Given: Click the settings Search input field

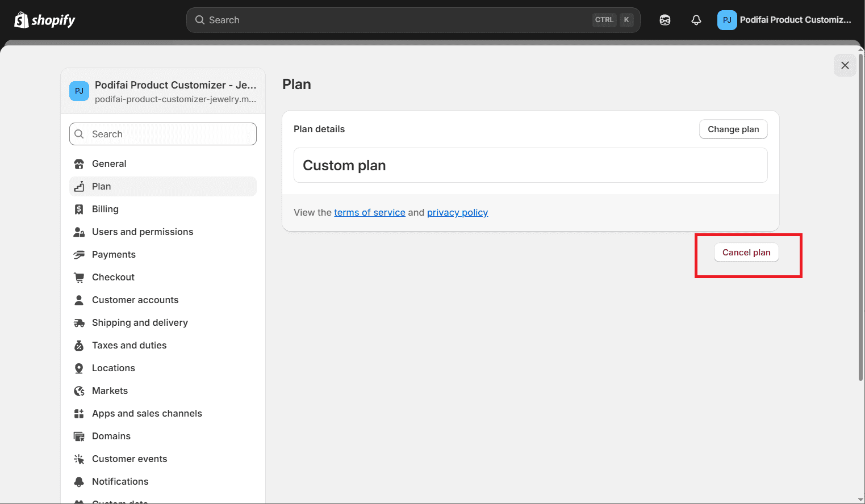Looking at the screenshot, I should coord(162,134).
